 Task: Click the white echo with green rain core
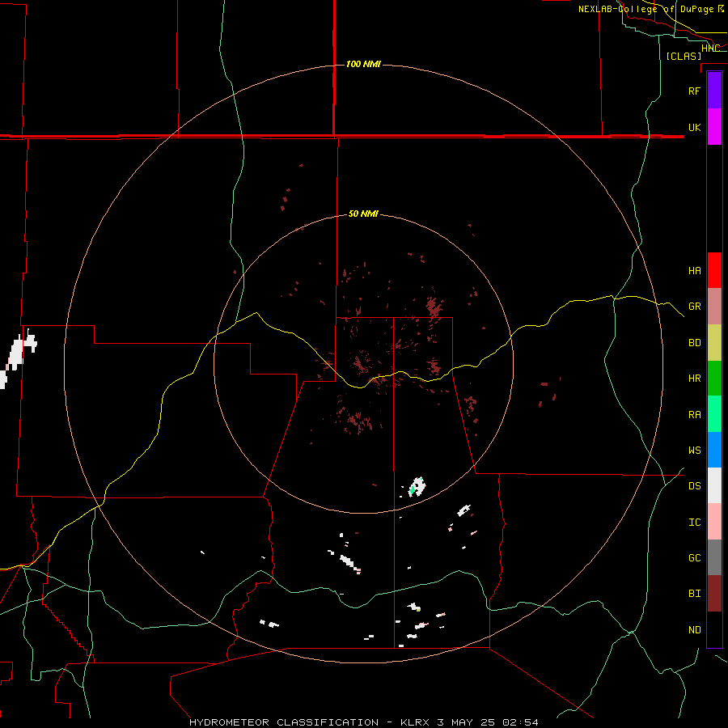(x=417, y=487)
